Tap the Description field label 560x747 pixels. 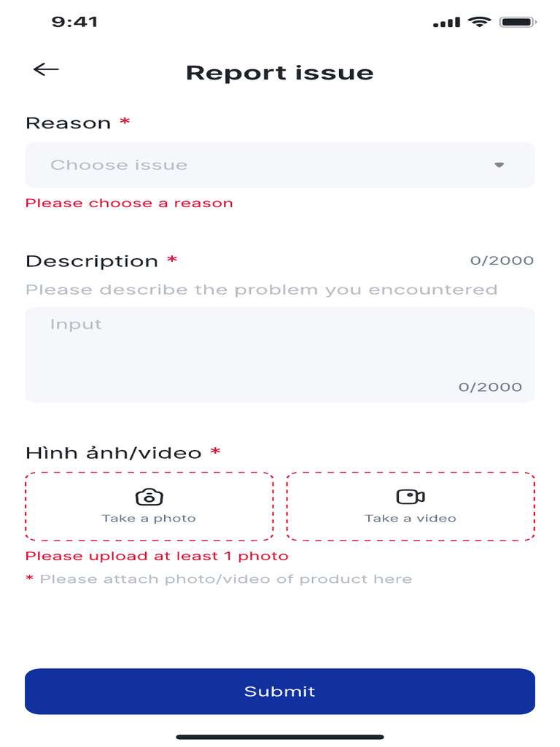[x=92, y=261]
